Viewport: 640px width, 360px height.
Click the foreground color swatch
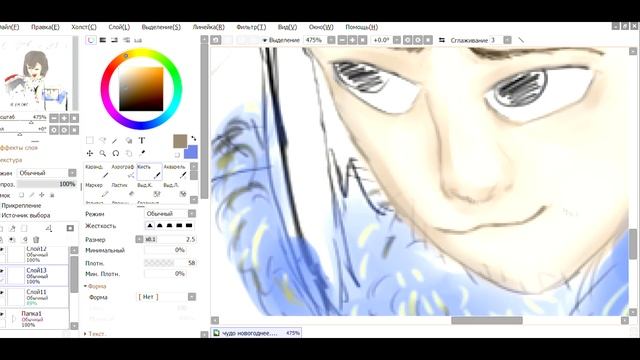tap(180, 141)
